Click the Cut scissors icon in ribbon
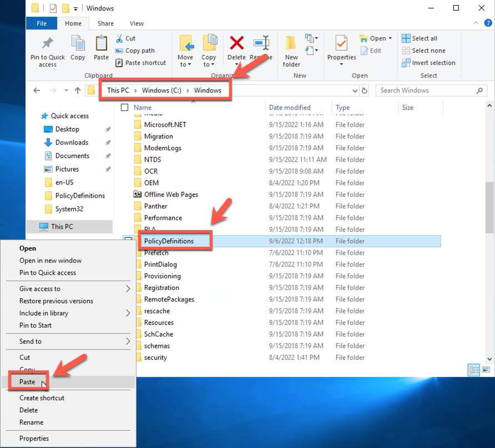 pyautogui.click(x=120, y=38)
